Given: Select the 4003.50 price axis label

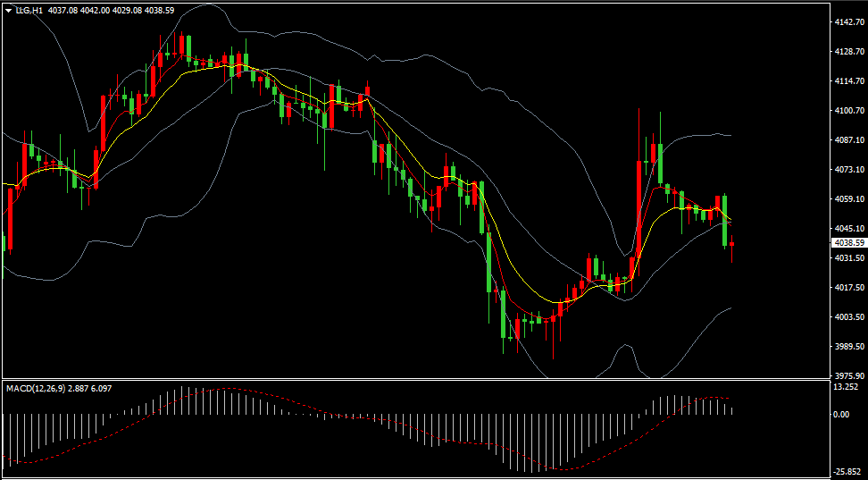Looking at the screenshot, I should click(849, 317).
